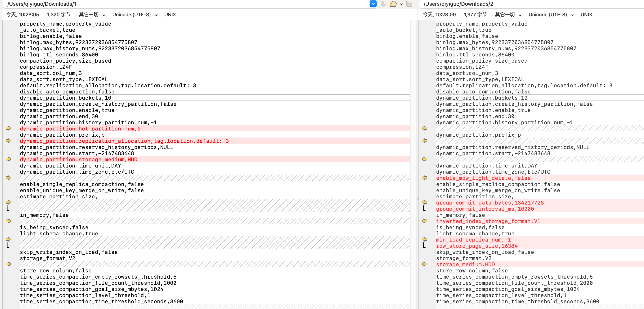Select left line disable_auto_compaction,false
The image size is (644, 309).
pos(67,91)
